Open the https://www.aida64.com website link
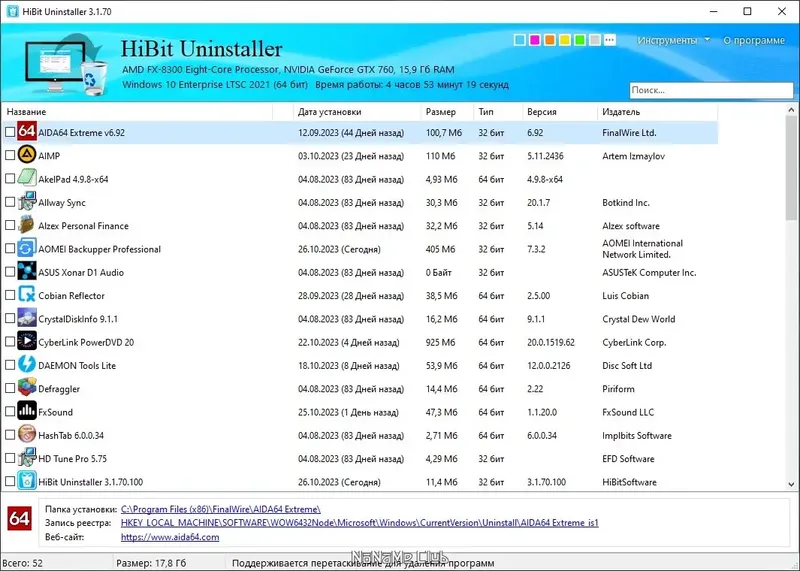 click(x=170, y=537)
